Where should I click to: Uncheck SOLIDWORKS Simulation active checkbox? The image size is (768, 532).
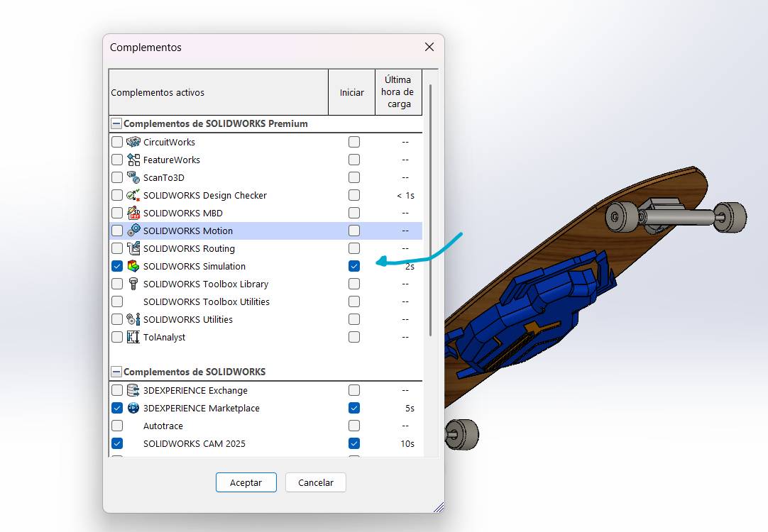pyautogui.click(x=117, y=266)
